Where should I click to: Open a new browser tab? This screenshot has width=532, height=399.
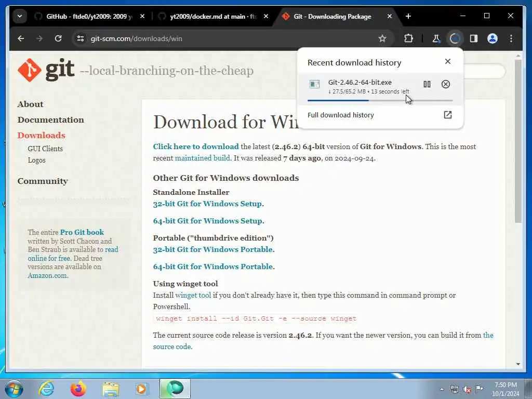408,16
